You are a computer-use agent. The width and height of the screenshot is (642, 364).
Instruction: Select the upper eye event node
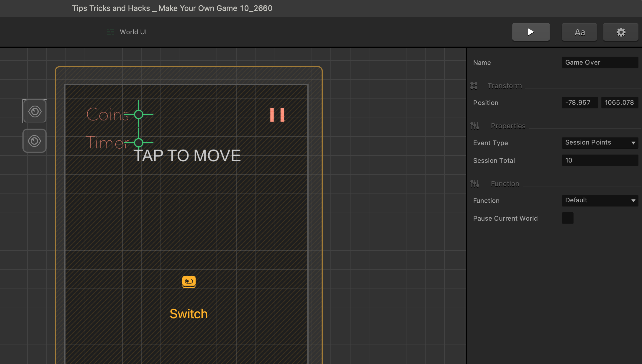[x=35, y=111]
